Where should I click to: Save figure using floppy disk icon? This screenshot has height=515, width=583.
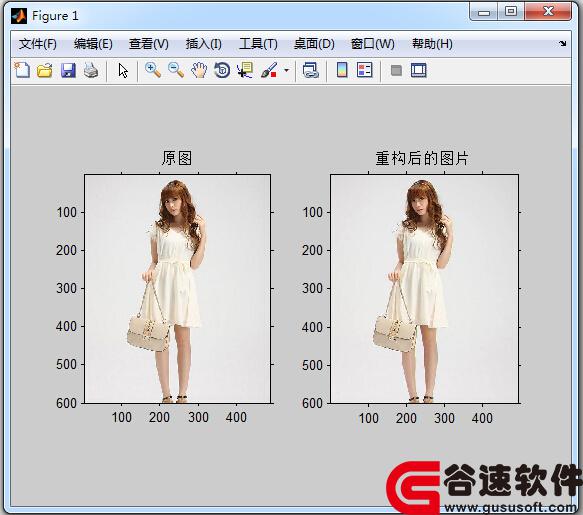click(x=68, y=70)
